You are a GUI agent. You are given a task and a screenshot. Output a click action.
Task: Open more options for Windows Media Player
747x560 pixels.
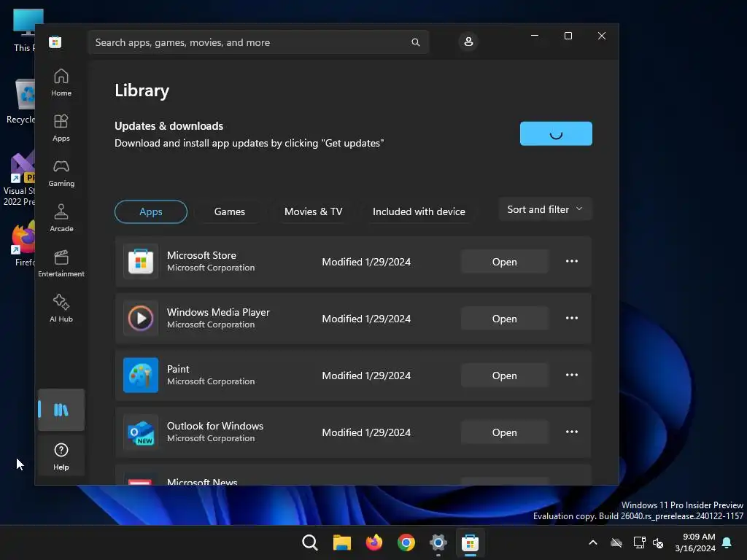[x=572, y=318]
